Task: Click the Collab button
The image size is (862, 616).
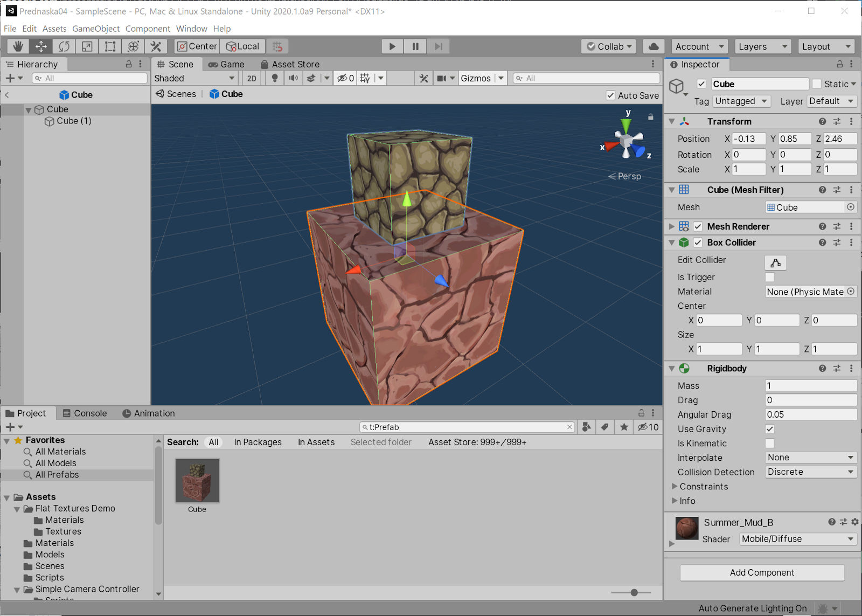Action: pos(609,46)
